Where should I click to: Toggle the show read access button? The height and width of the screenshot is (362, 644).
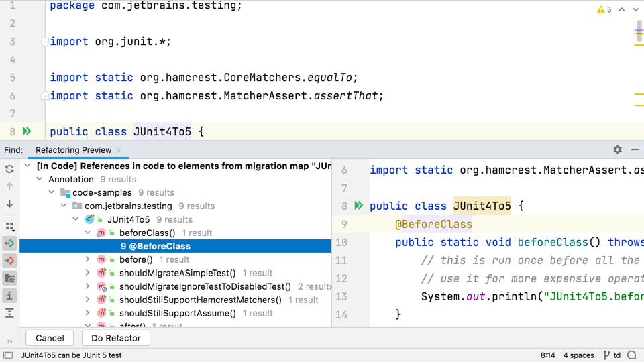[9, 243]
